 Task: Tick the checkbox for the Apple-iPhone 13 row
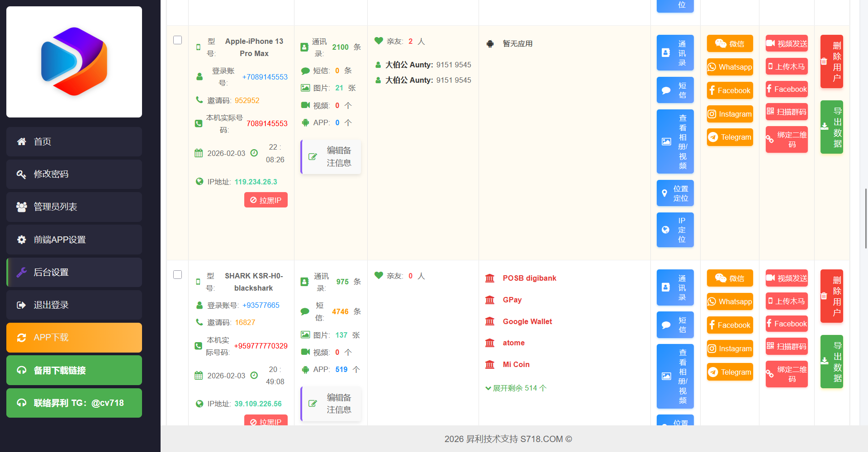point(178,40)
